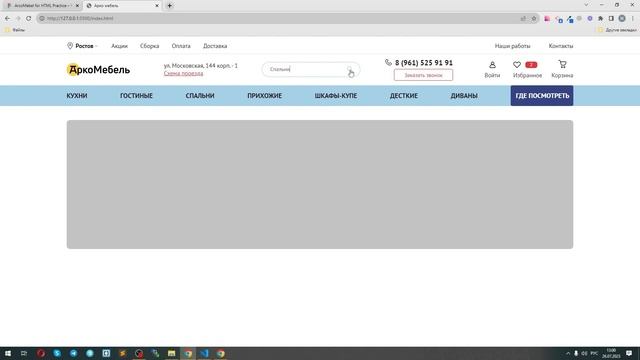640x360 pixels.
Task: Open the Файлы bookmarks folder
Action: click(x=15, y=30)
